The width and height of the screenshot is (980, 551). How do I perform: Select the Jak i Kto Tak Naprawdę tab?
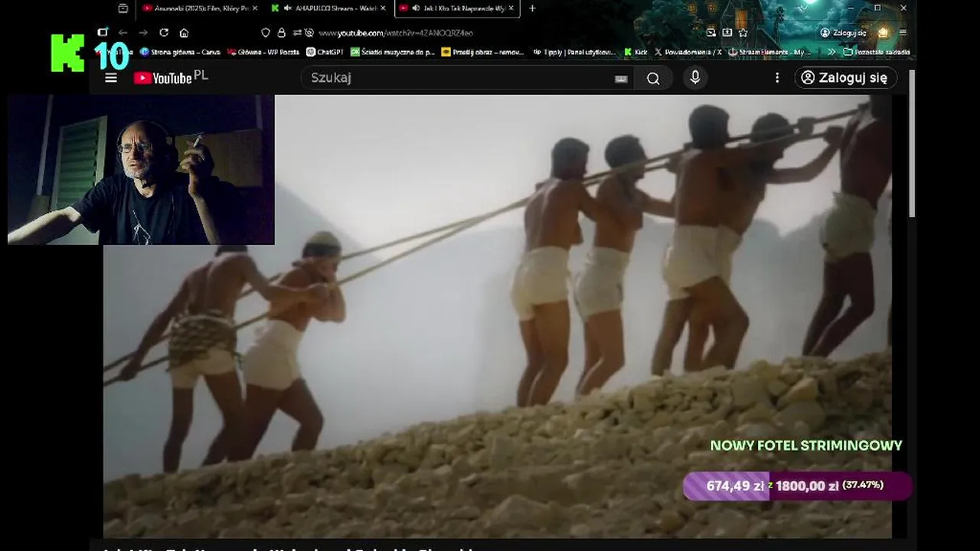pos(456,8)
